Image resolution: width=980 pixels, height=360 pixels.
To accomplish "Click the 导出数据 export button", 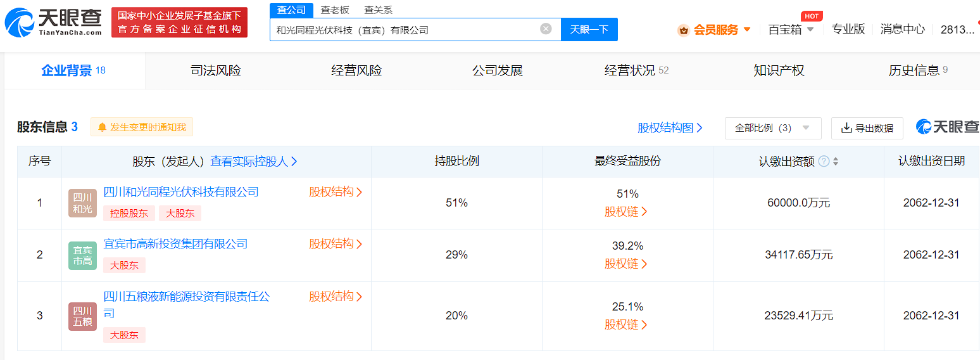I will 867,128.
